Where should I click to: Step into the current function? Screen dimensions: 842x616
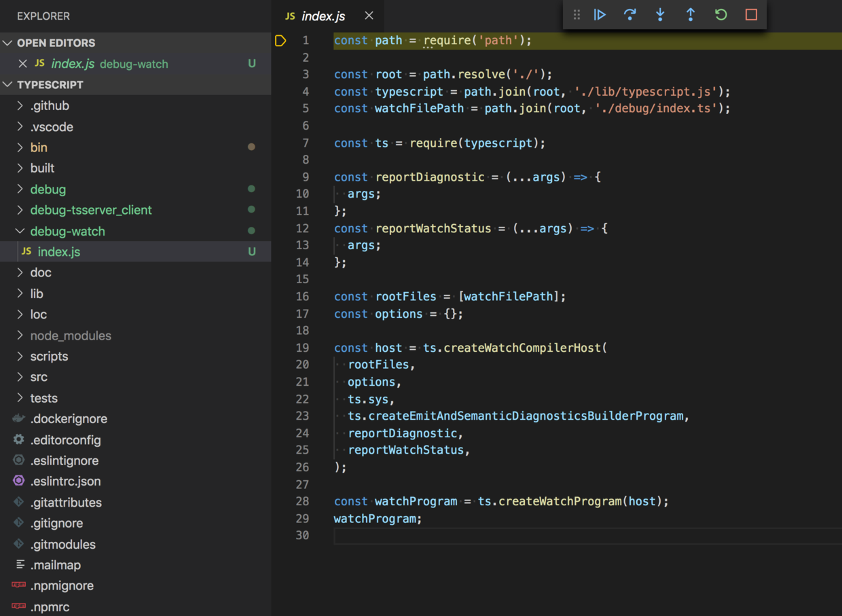click(659, 14)
